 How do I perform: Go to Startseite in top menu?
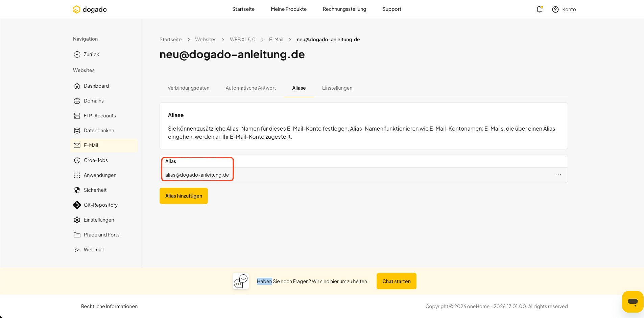point(243,9)
